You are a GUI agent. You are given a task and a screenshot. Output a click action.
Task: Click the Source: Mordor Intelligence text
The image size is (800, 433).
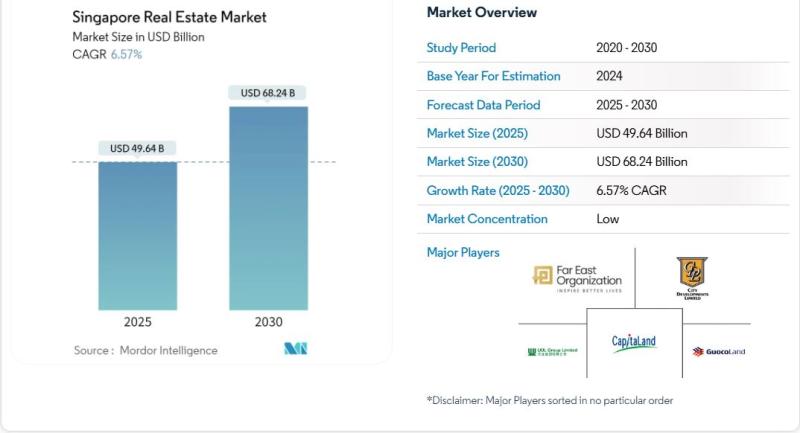[x=145, y=350]
